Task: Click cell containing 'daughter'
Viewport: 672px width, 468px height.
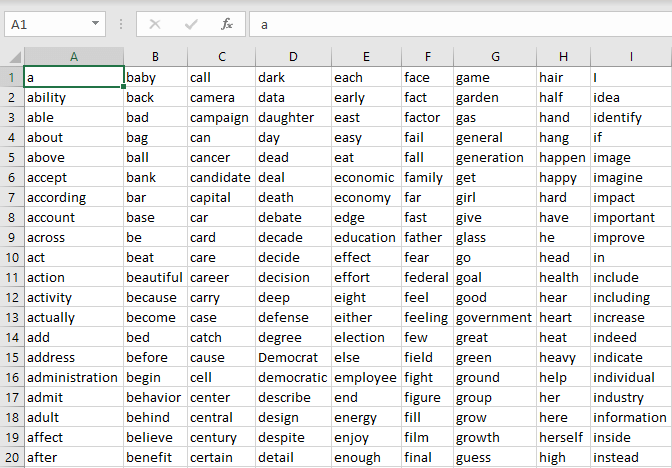Action: pos(294,117)
